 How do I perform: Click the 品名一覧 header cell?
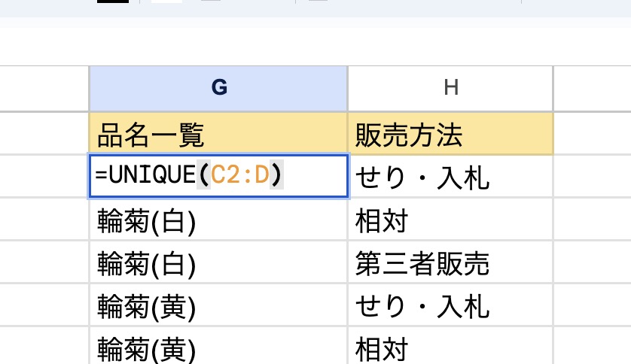218,134
